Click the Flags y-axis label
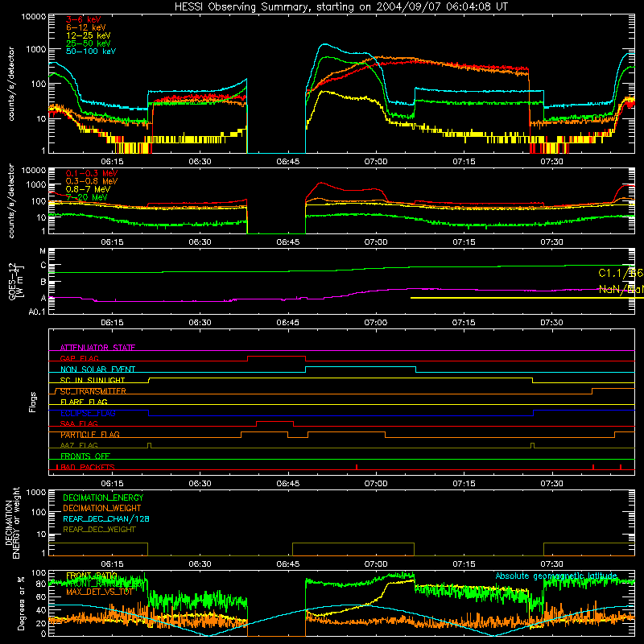 [x=33, y=402]
